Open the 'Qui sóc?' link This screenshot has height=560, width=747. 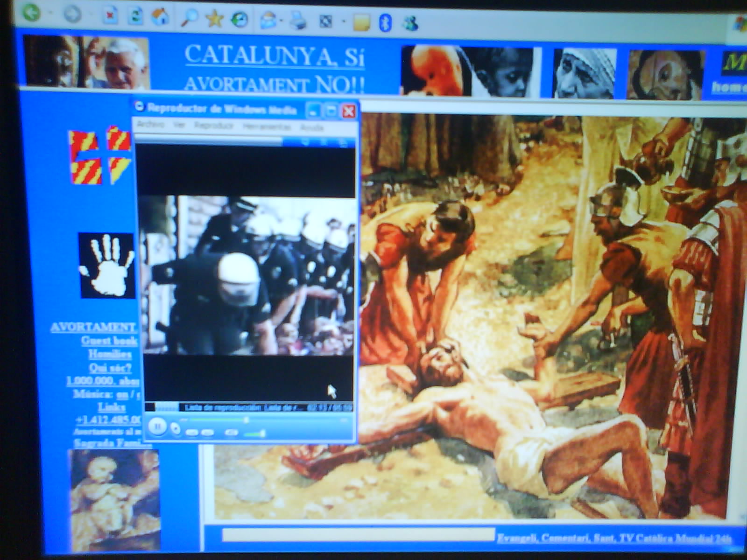(110, 368)
